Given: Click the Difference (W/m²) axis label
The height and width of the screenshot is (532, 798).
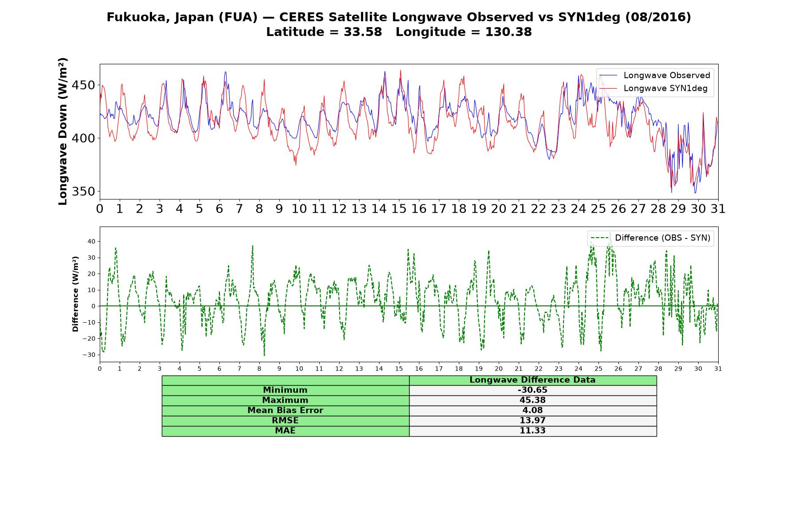Looking at the screenshot, I should pyautogui.click(x=75, y=294).
